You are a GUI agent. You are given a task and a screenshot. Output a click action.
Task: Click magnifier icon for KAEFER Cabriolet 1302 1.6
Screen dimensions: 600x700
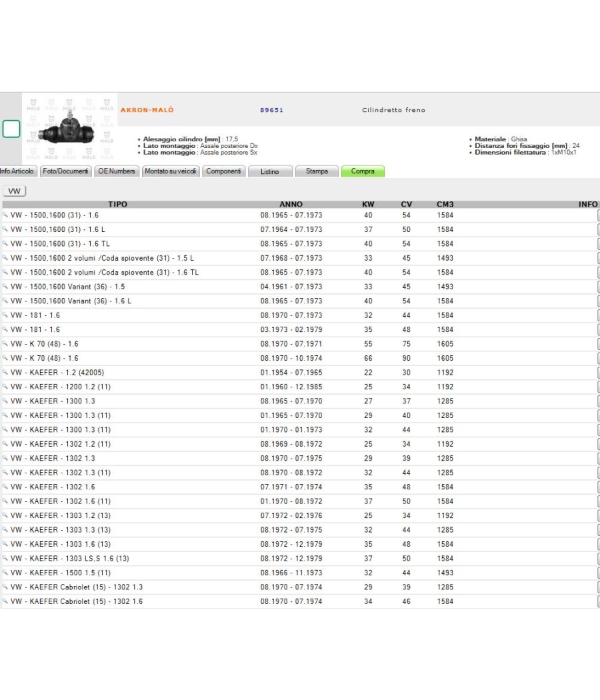click(x=5, y=601)
